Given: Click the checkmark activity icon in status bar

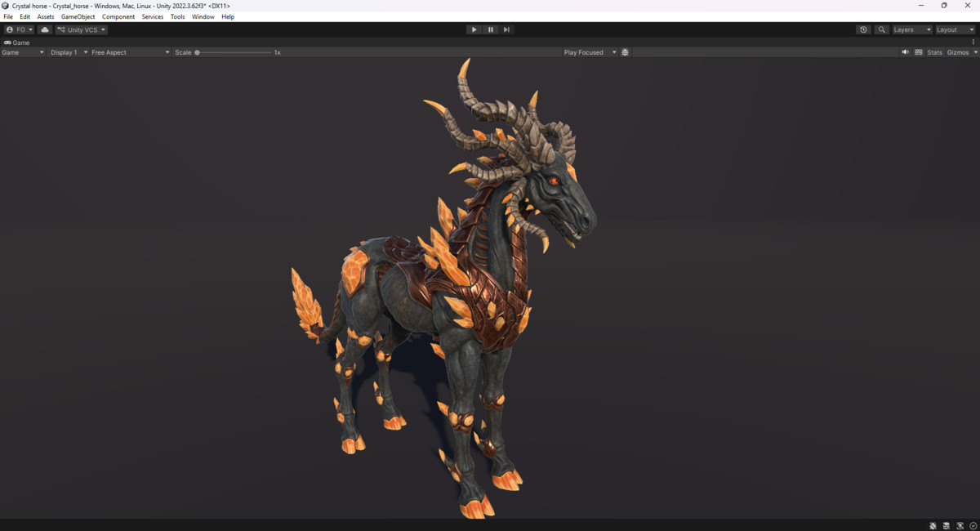Looking at the screenshot, I should tap(973, 525).
